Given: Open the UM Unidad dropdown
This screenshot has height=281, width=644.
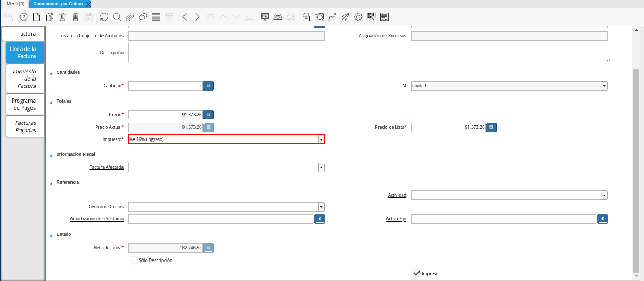Looking at the screenshot, I should (x=604, y=85).
